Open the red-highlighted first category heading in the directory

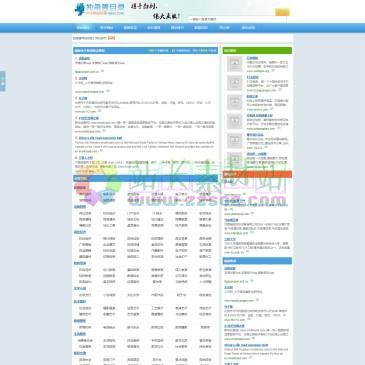tap(80, 188)
